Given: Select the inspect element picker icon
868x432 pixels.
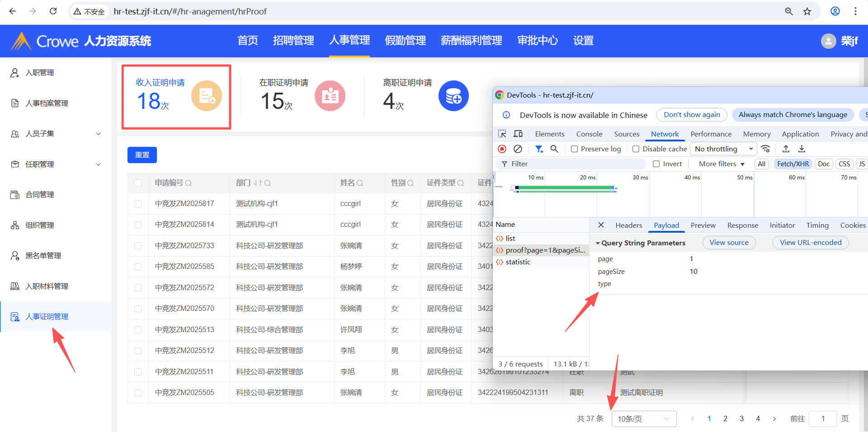Looking at the screenshot, I should (x=502, y=134).
